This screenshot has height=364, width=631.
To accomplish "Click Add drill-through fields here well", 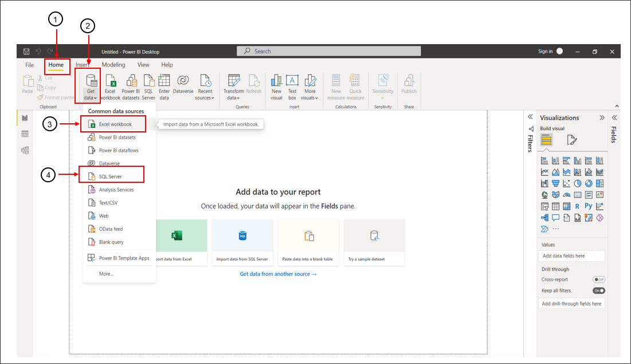I will tap(571, 304).
